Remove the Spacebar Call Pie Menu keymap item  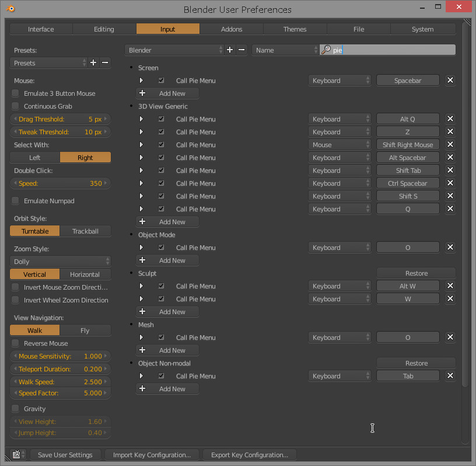tap(450, 80)
